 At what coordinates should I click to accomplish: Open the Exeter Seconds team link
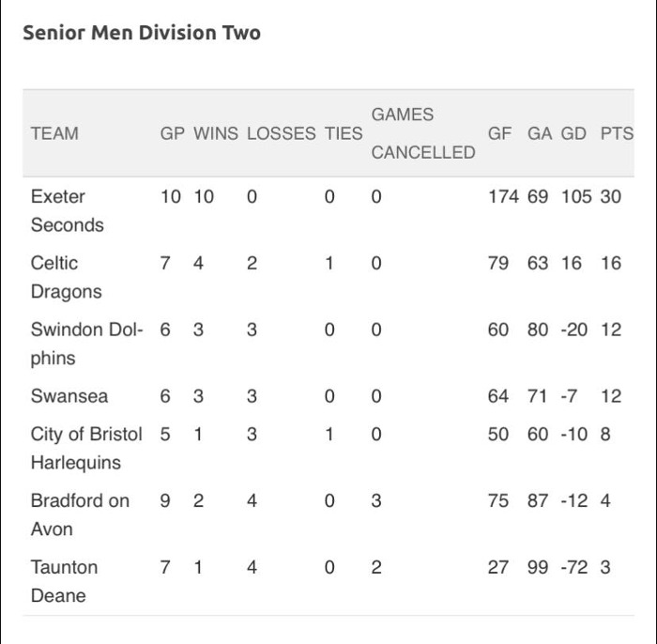click(x=66, y=210)
